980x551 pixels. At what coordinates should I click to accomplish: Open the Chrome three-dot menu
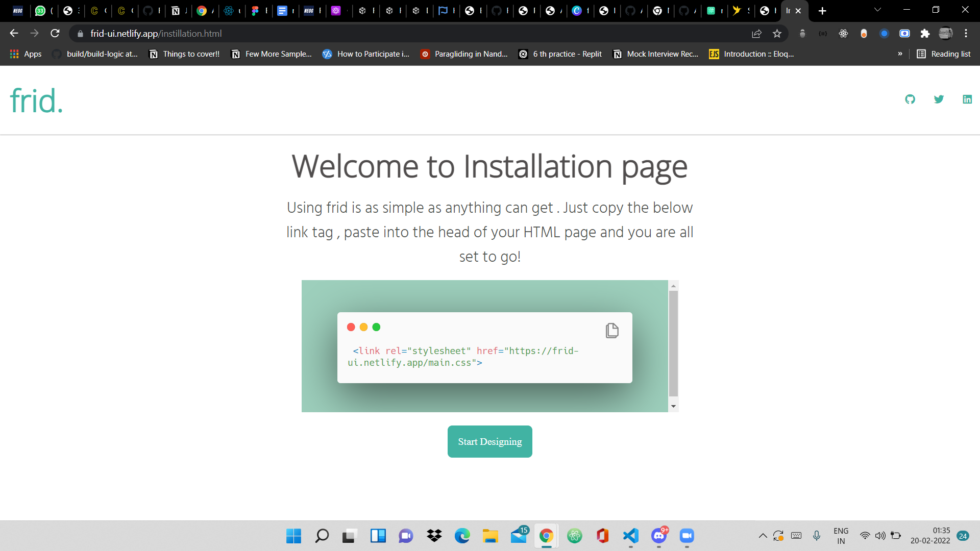[x=966, y=33]
